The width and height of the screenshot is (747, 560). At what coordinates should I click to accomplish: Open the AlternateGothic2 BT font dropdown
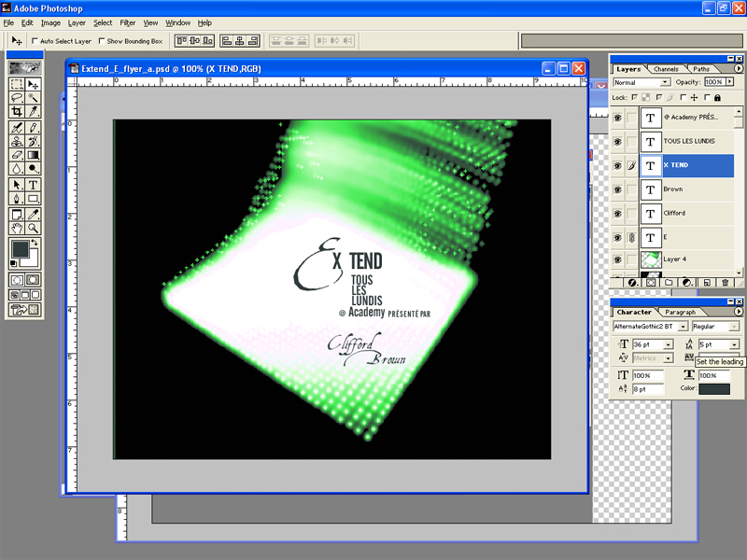[x=684, y=327]
